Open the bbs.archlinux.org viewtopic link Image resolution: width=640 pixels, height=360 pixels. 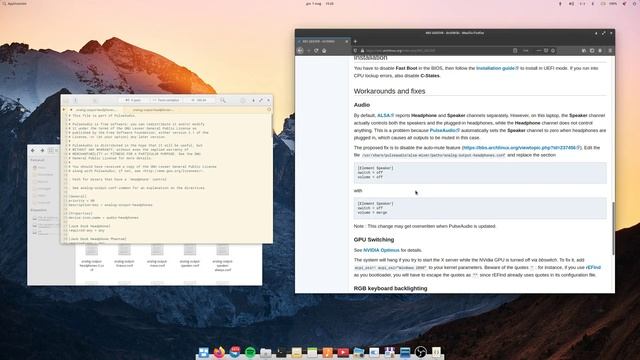click(x=521, y=147)
